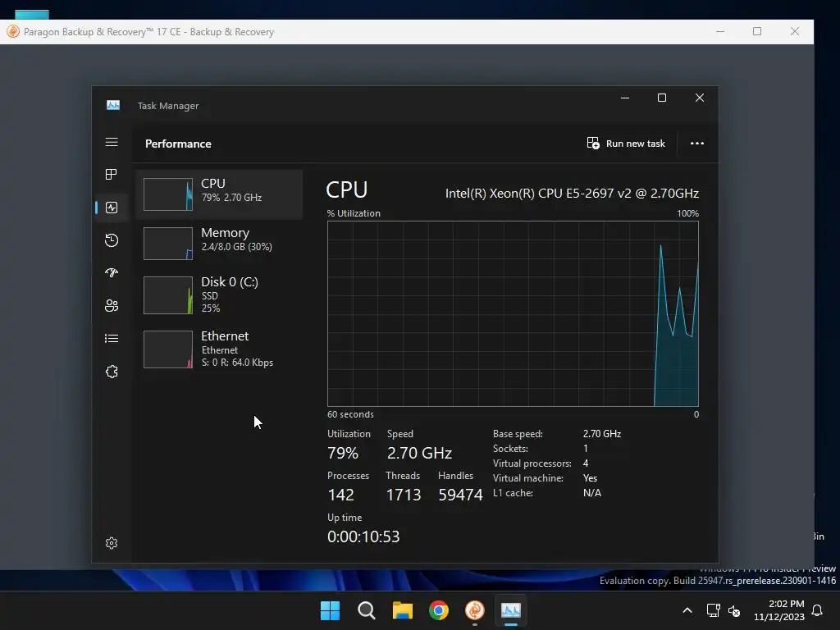The image size is (840, 630).
Task: Open the notification bell icon
Action: pos(818,610)
